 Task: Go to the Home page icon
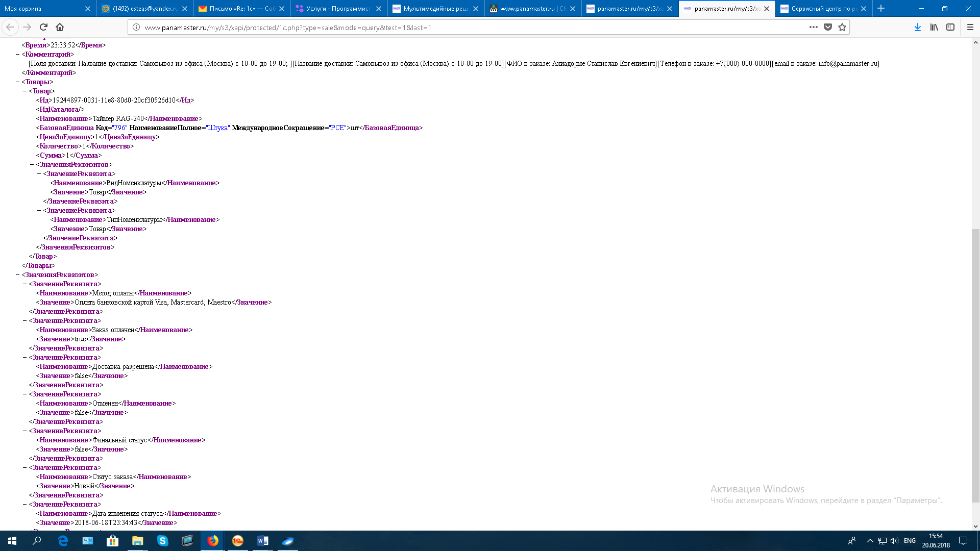click(x=60, y=27)
